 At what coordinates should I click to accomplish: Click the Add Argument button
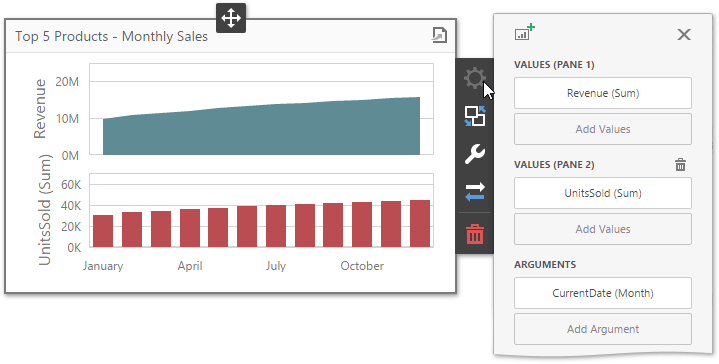click(x=603, y=329)
